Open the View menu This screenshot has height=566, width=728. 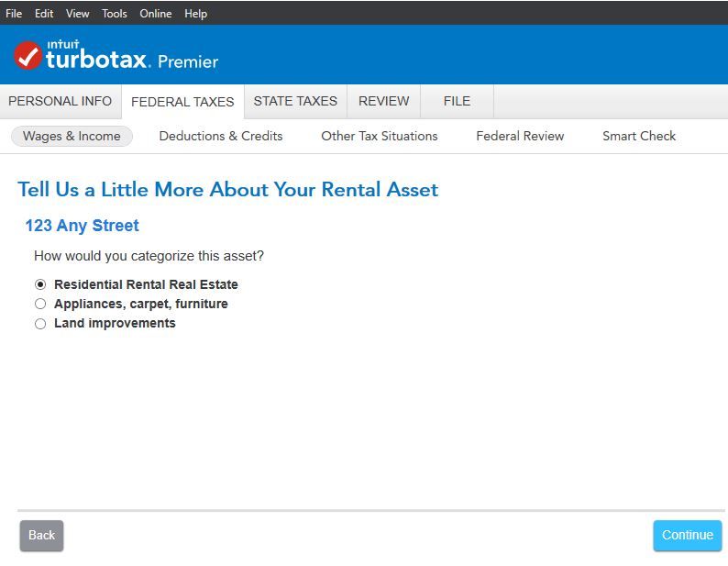coord(77,14)
